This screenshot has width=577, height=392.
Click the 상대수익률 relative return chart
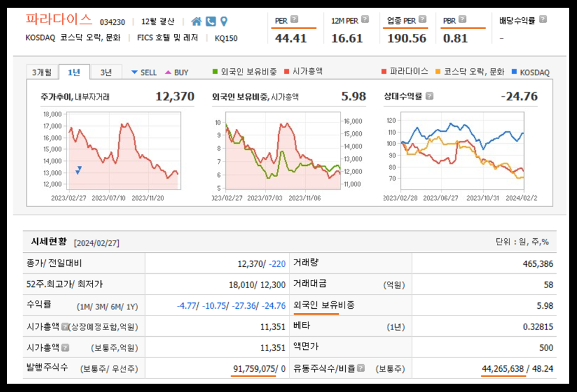[x=462, y=151]
